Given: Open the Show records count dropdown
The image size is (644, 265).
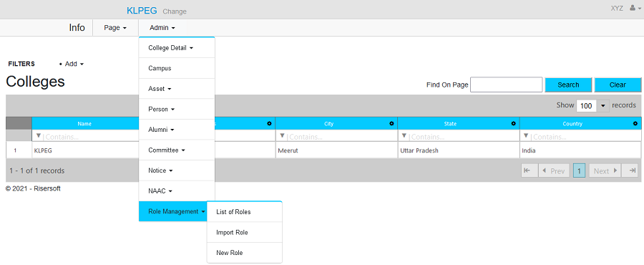Looking at the screenshot, I should 592,105.
